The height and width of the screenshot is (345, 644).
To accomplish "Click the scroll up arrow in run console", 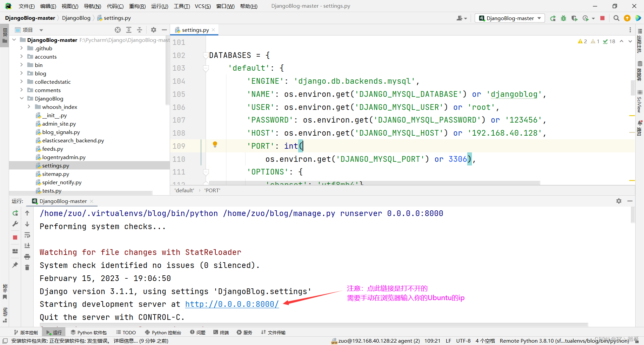I will pos(27,213).
